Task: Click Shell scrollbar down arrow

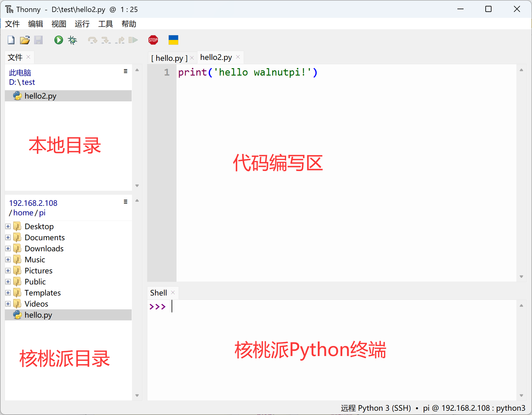Action: coord(521,396)
